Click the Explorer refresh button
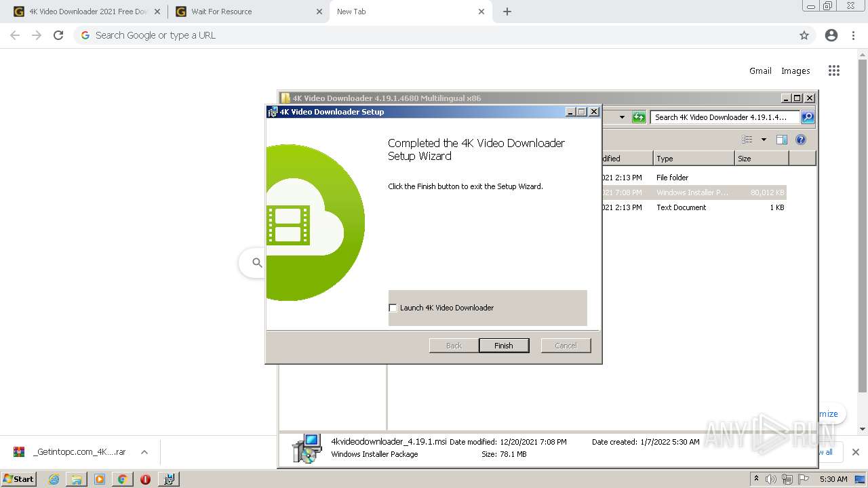 pyautogui.click(x=639, y=117)
